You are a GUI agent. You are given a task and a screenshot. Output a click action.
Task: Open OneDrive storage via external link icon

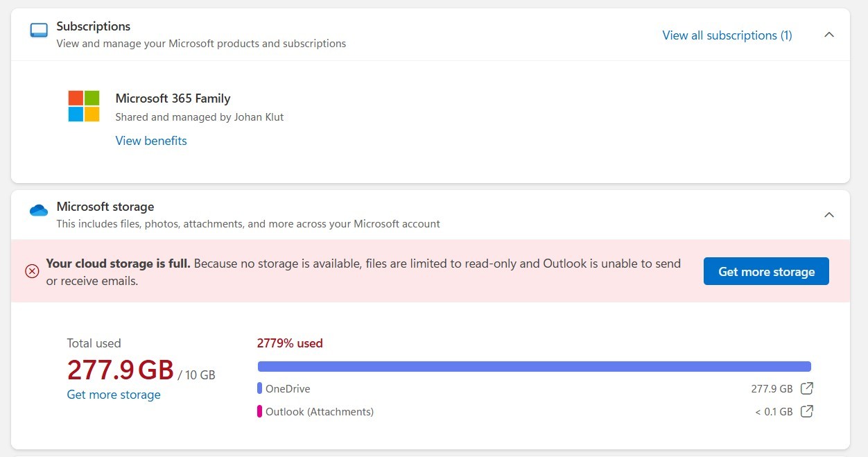[806, 389]
